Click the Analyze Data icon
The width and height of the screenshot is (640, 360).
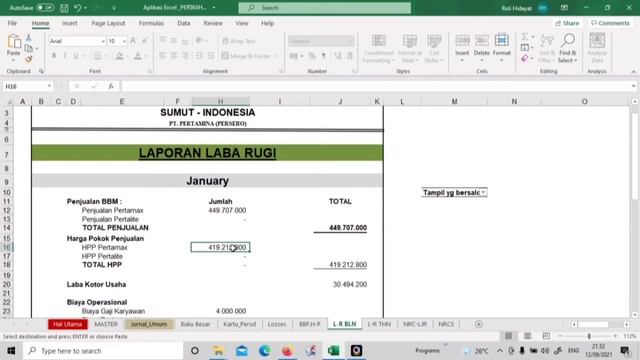tap(597, 41)
